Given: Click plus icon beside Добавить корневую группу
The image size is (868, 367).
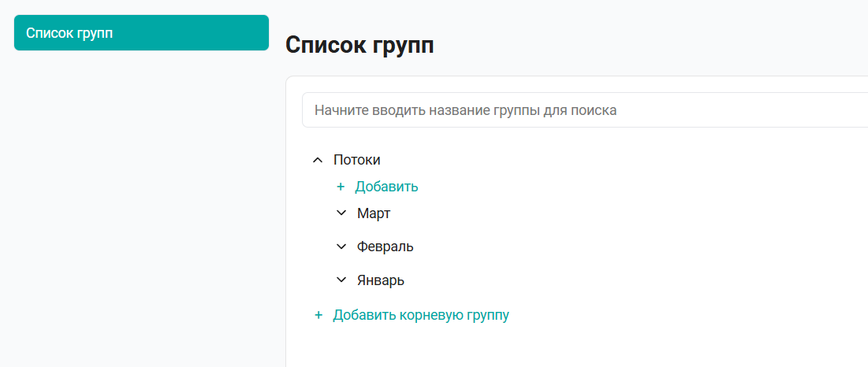Looking at the screenshot, I should (x=319, y=315).
